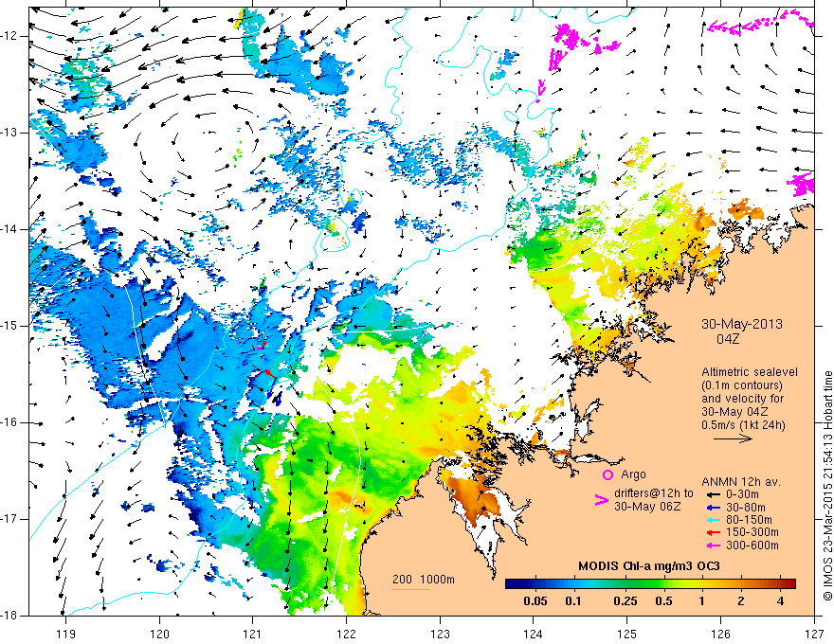
Task: Click the "0-30m" depth label
Action: (742, 494)
